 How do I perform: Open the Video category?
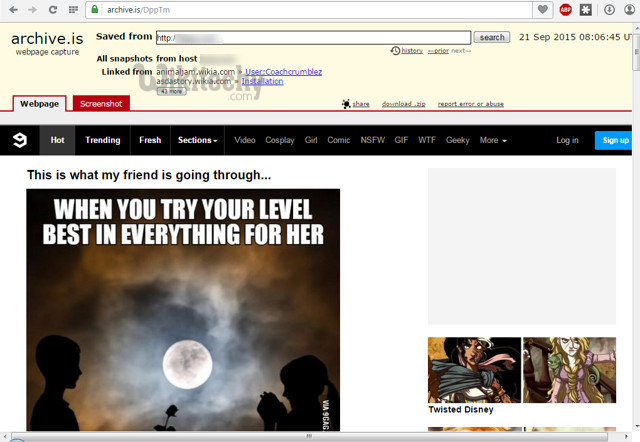pyautogui.click(x=245, y=140)
